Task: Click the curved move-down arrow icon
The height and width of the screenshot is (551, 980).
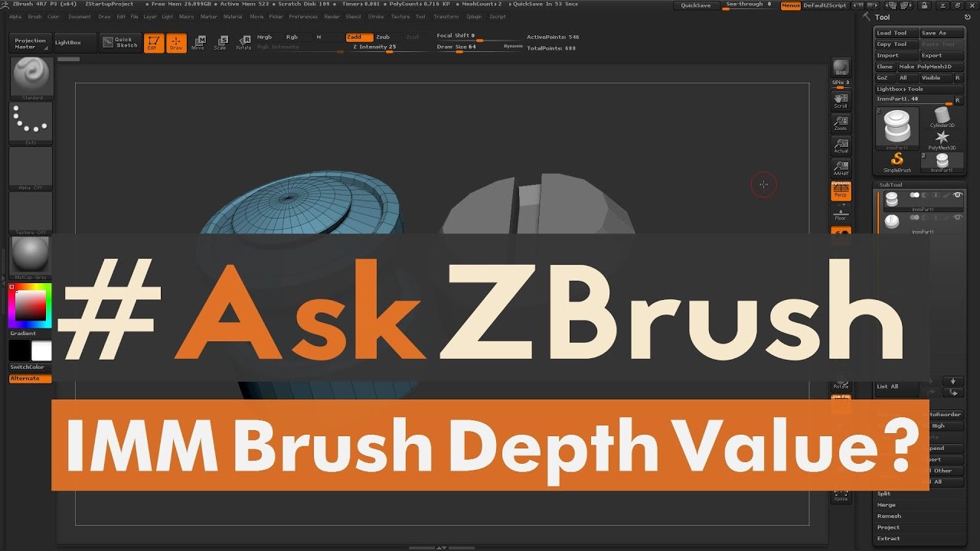Action: point(953,393)
